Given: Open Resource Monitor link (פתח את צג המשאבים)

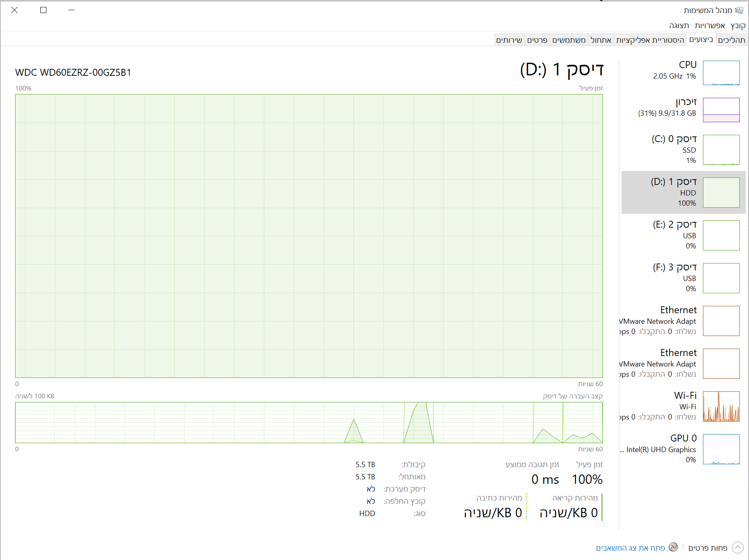Looking at the screenshot, I should (x=630, y=548).
